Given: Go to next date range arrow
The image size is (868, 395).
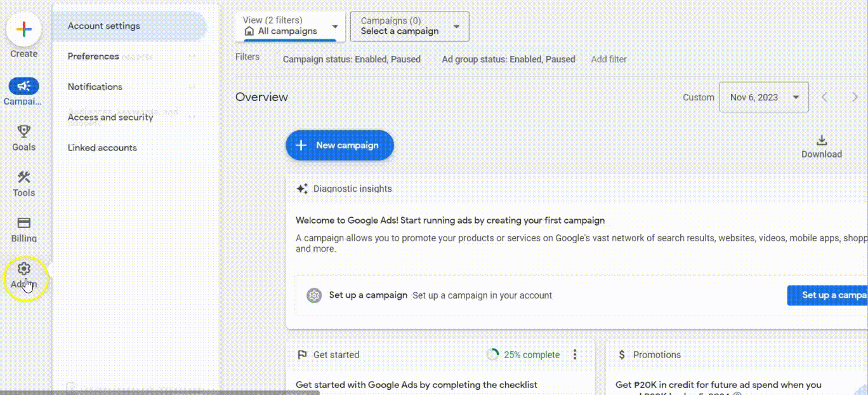Looking at the screenshot, I should [855, 97].
